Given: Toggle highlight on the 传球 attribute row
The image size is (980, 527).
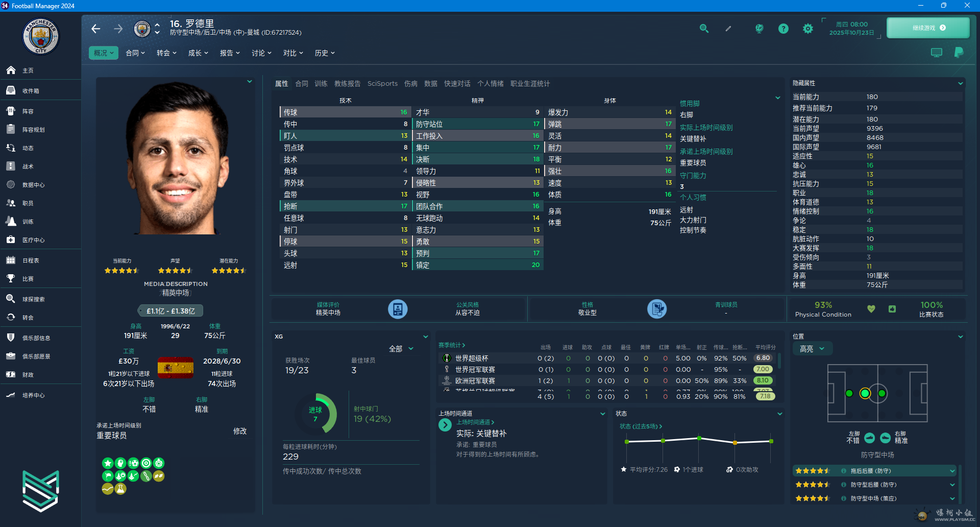Looking at the screenshot, I should click(345, 112).
